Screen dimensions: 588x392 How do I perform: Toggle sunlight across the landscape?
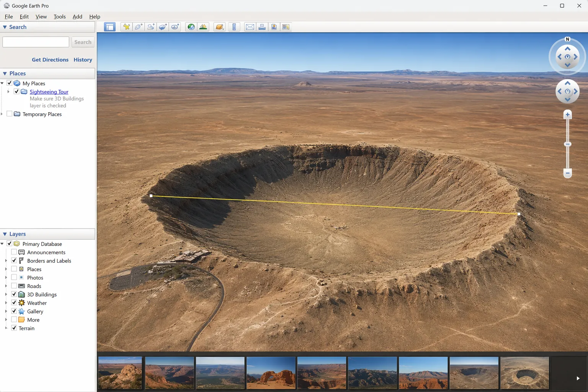(203, 27)
